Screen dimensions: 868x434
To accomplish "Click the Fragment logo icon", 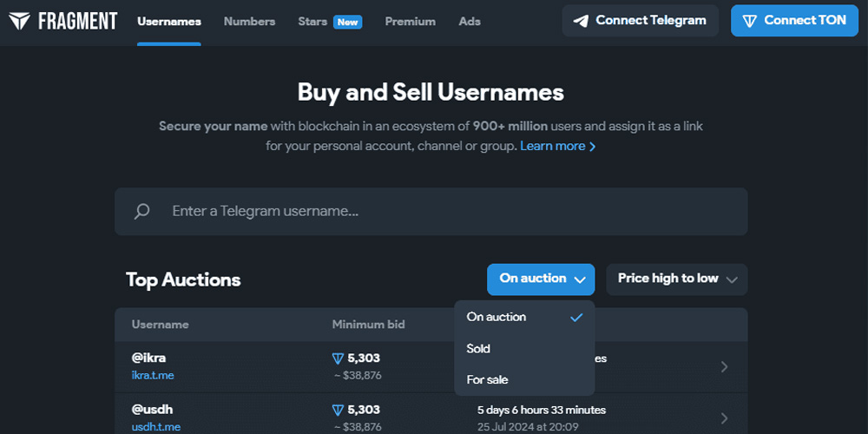I will coord(19,21).
